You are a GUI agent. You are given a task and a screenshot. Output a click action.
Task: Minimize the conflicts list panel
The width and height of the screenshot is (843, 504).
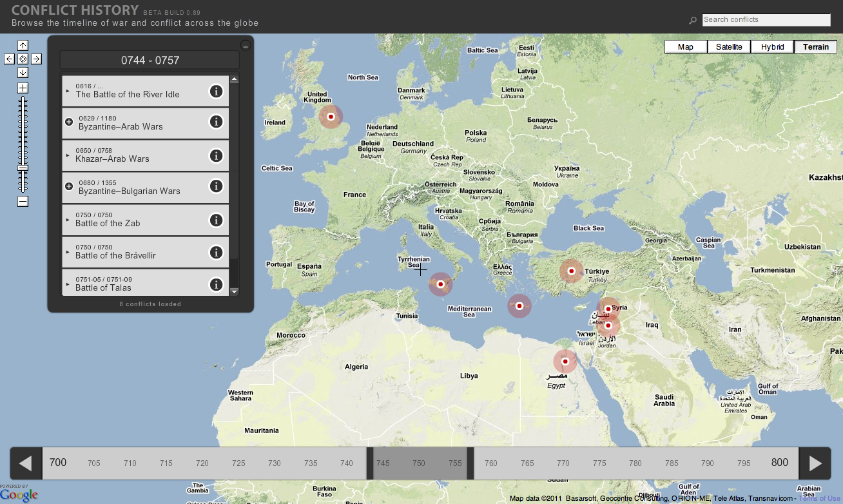pyautogui.click(x=245, y=45)
